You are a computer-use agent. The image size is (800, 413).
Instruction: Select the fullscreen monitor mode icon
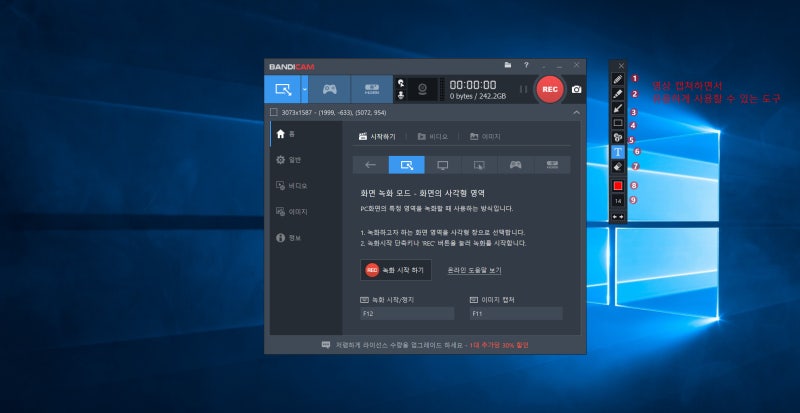pos(443,165)
